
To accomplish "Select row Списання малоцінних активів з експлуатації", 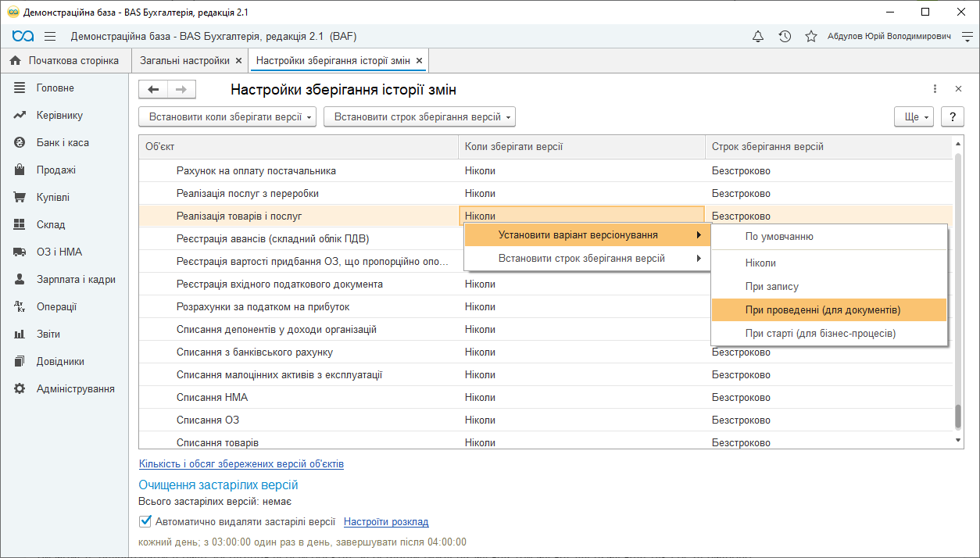I will click(x=545, y=375).
